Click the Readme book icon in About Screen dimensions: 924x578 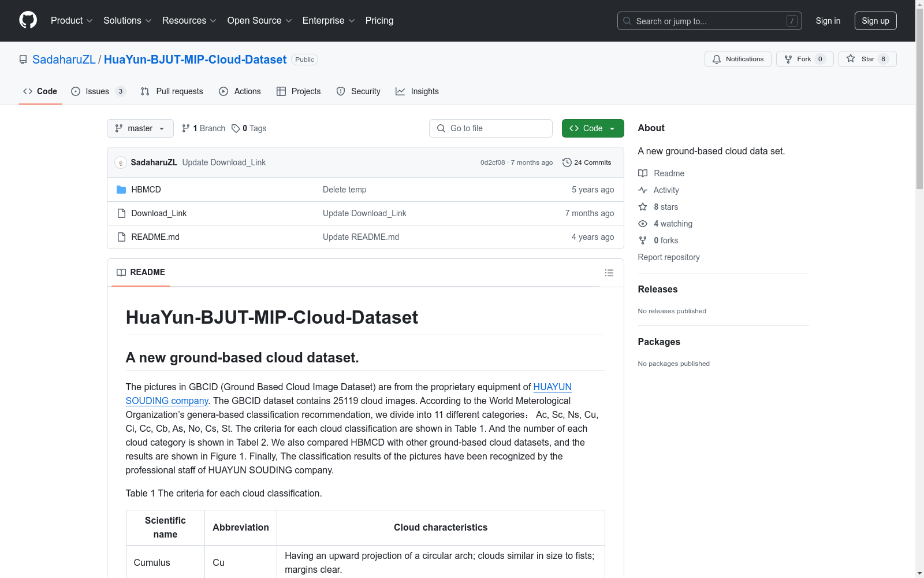pos(643,173)
